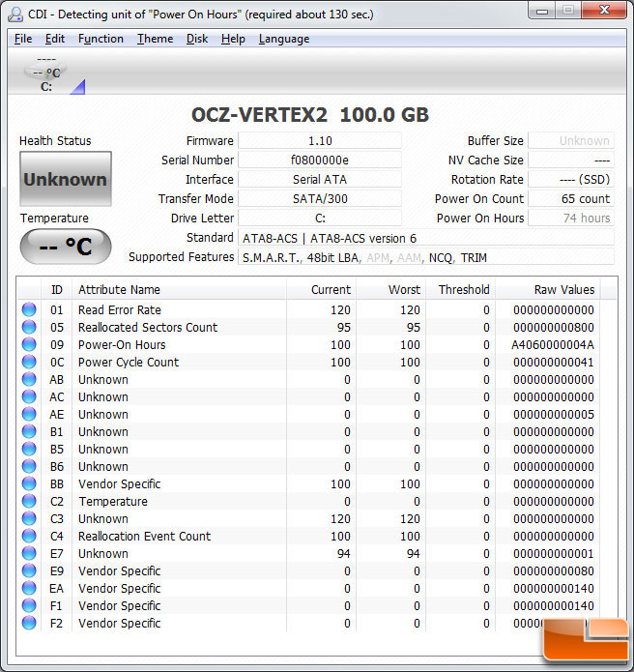
Task: Click the Firmware value 1.10 field
Action: pyautogui.click(x=320, y=140)
